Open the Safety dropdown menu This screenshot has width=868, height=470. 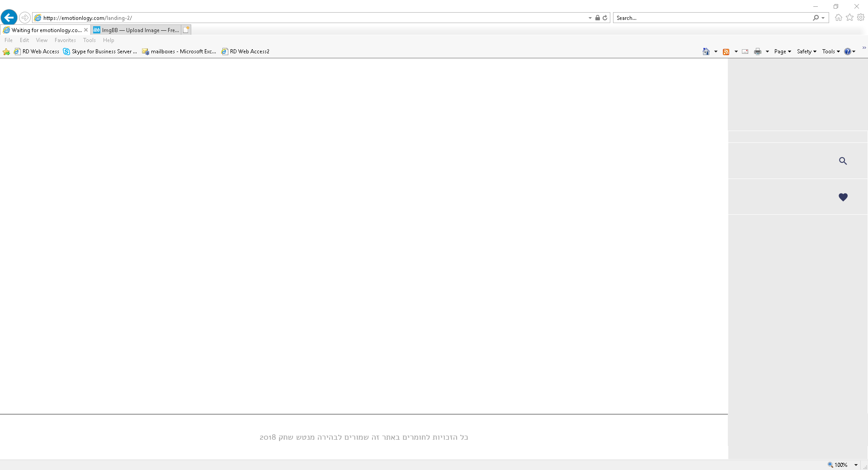(x=807, y=52)
